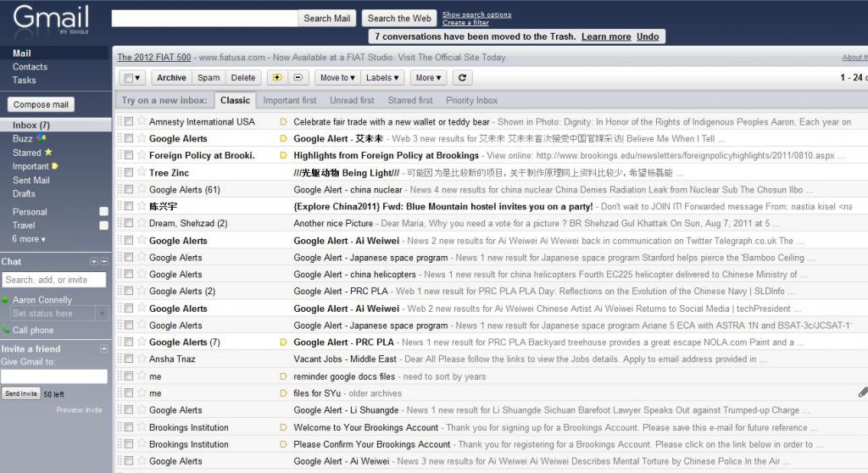The height and width of the screenshot is (473, 868).
Task: Star the Ansha Tnaz email
Action: click(x=142, y=358)
